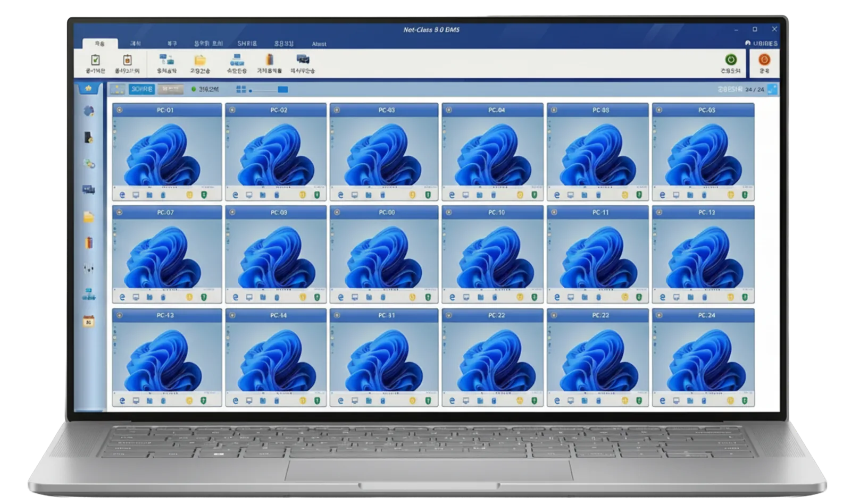Image resolution: width=851 pixels, height=504 pixels.
Task: Click the green power button in the ribbon
Action: pyautogui.click(x=731, y=60)
